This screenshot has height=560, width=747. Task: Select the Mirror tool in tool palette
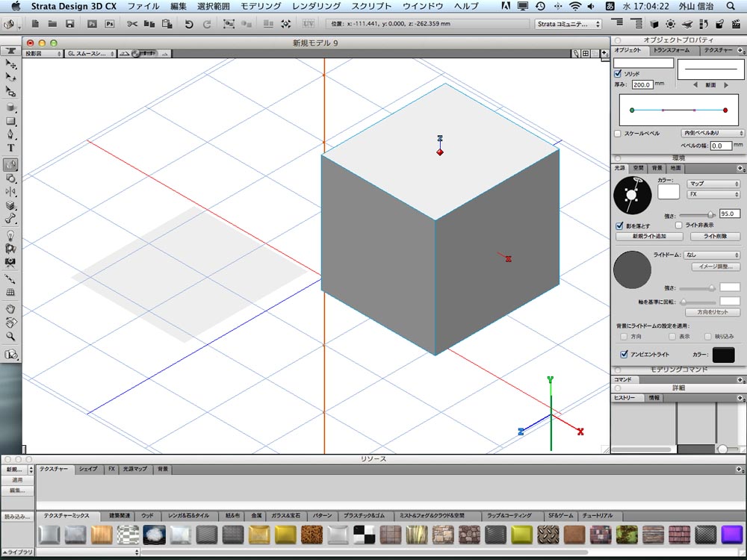click(x=10, y=191)
